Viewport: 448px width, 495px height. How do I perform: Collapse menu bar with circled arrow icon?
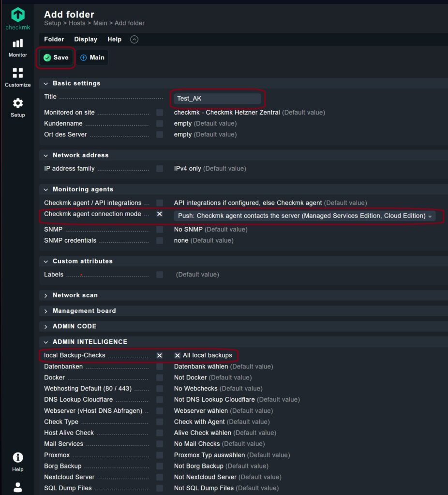click(x=134, y=40)
